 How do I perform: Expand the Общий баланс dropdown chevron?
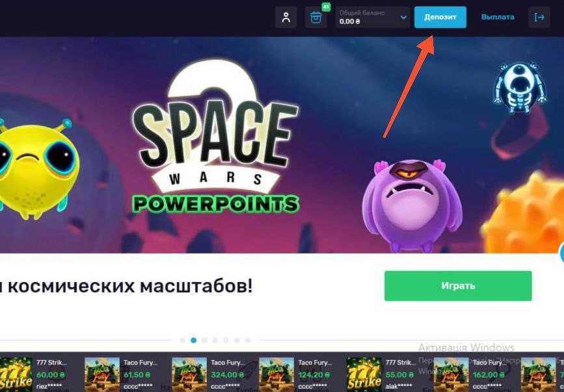(403, 18)
